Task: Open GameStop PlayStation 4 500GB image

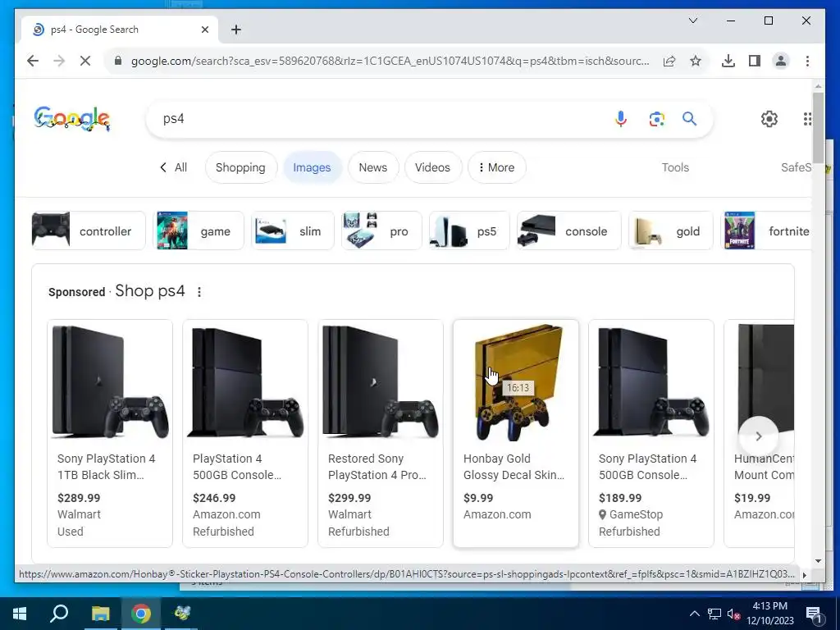Action: click(x=651, y=382)
